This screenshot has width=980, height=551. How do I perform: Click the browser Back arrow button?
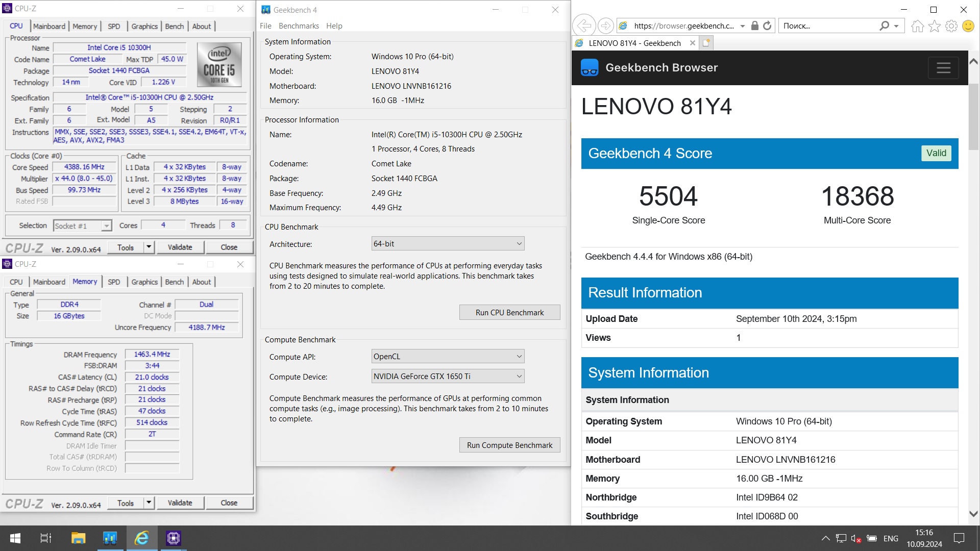[x=584, y=26]
